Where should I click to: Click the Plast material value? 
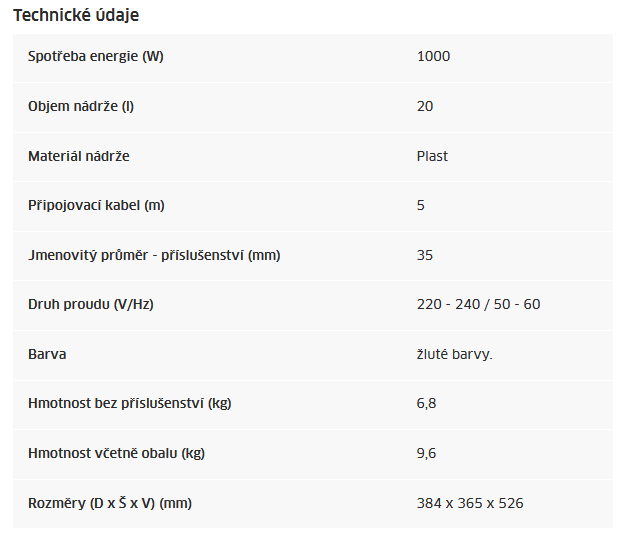432,156
